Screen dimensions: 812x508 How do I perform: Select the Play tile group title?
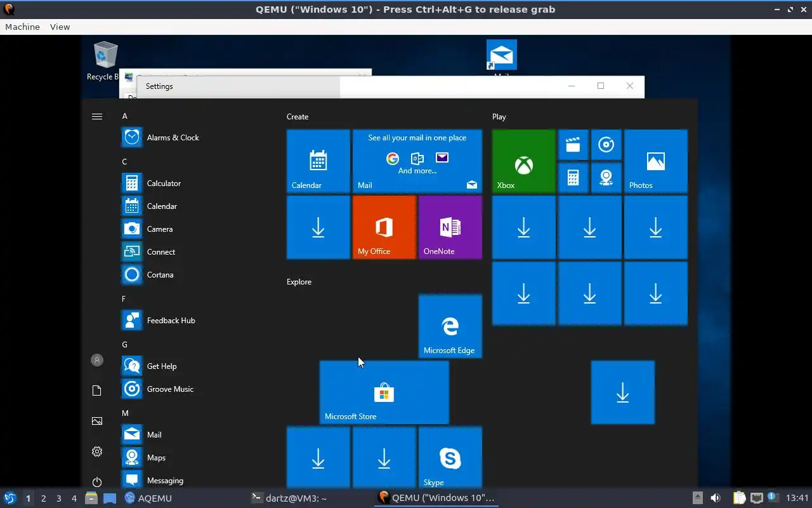point(499,117)
